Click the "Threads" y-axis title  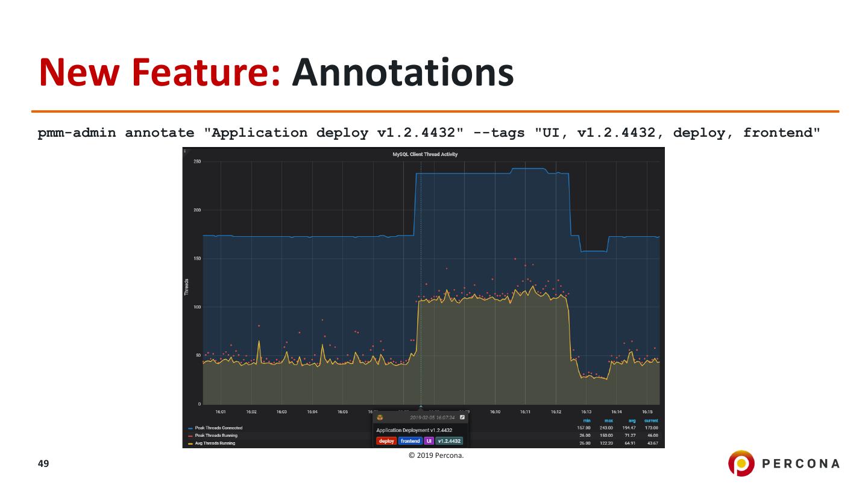tap(186, 287)
